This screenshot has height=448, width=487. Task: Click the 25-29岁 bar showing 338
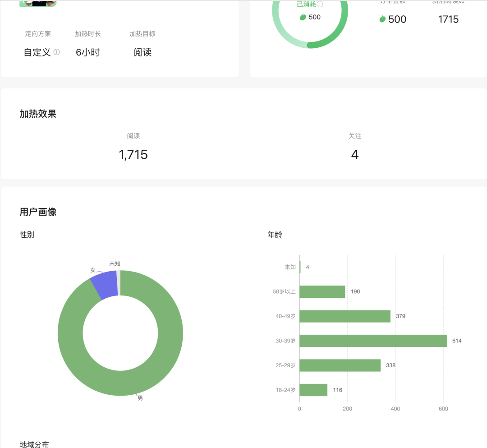click(340, 365)
